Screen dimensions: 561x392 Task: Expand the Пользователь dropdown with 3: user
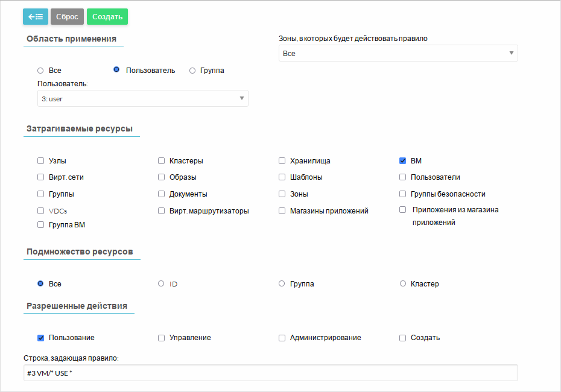tap(142, 98)
